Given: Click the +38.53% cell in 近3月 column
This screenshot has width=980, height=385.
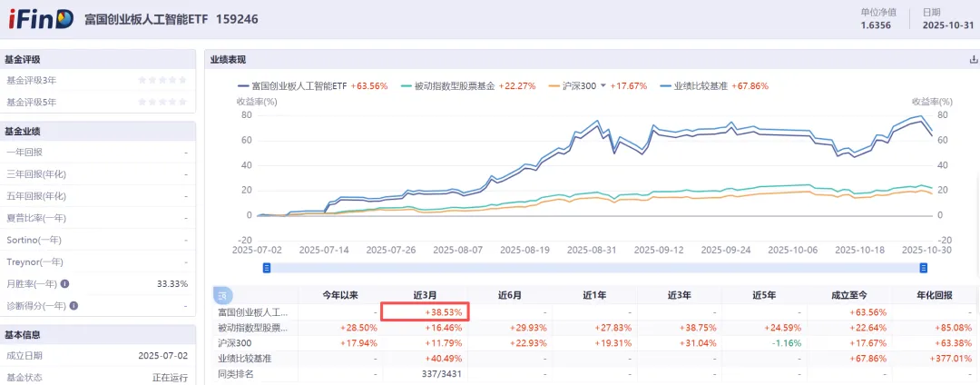Looking at the screenshot, I should (445, 311).
